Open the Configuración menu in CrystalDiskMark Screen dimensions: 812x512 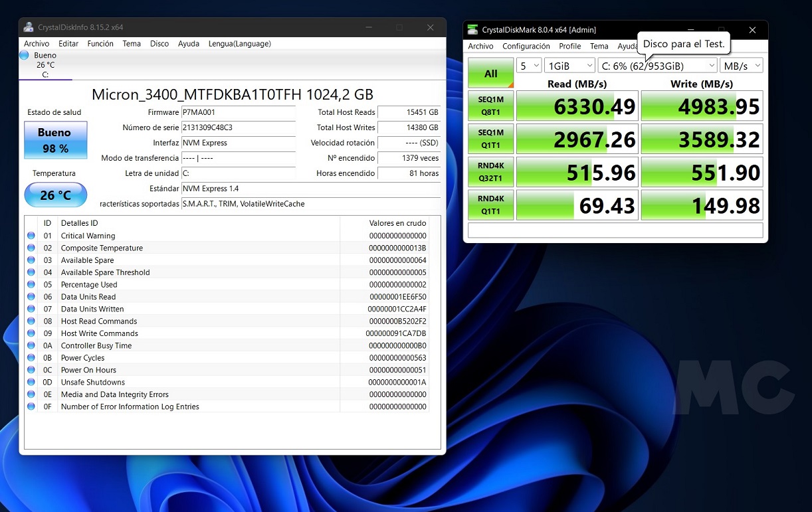tap(526, 46)
